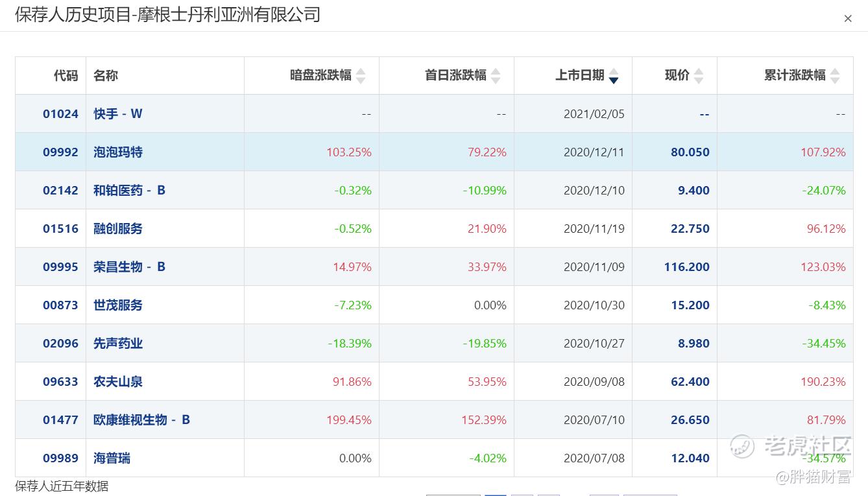Select the current price 9.400
Viewport: 868px width, 496px height.
[693, 191]
